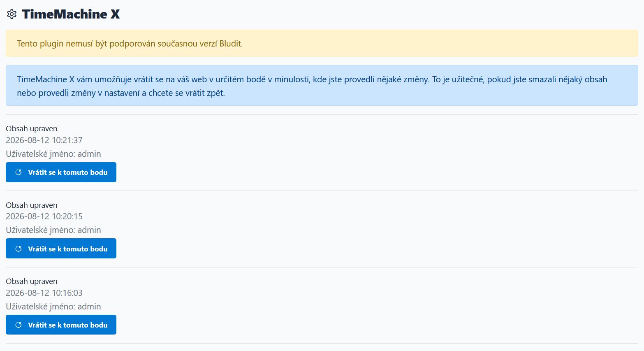Image resolution: width=644 pixels, height=351 pixels.
Task: Click the TimeMachine X heading
Action: (x=71, y=14)
